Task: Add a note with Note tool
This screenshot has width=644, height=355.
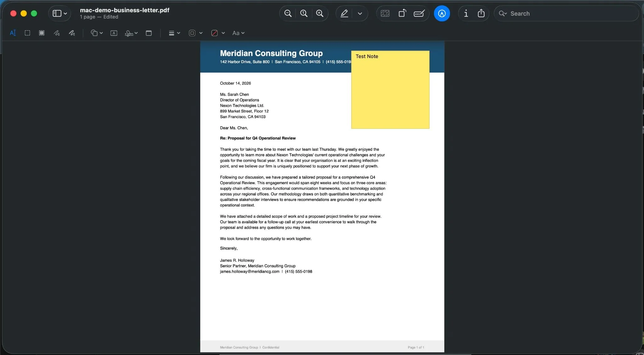Action: [x=149, y=33]
